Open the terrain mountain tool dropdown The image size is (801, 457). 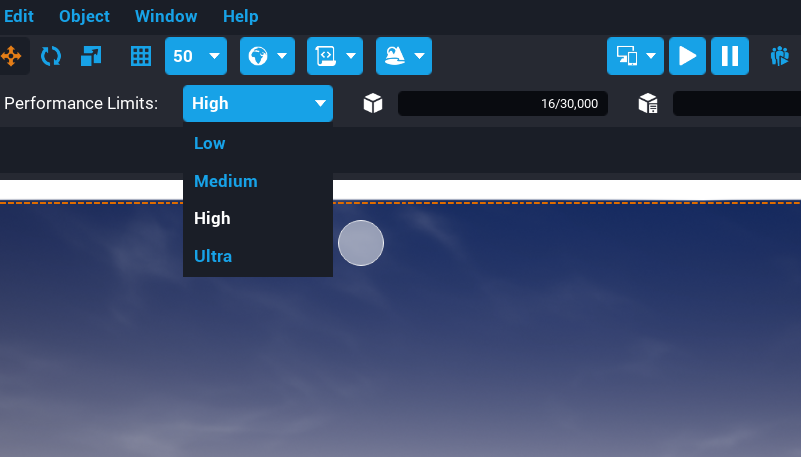pyautogui.click(x=403, y=56)
